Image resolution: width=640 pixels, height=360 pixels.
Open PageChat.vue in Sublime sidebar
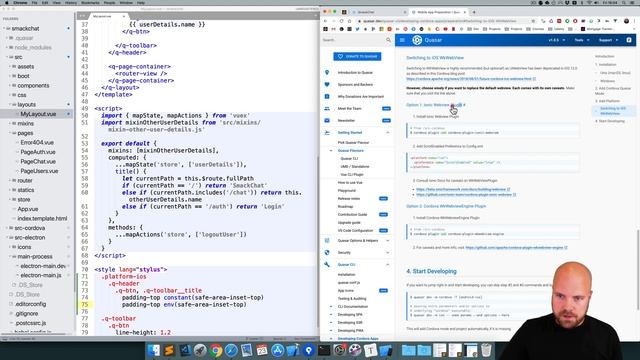click(x=38, y=162)
